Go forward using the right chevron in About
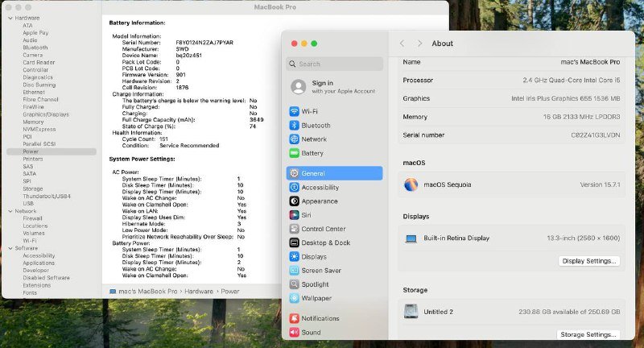The image size is (644, 348). tap(419, 43)
